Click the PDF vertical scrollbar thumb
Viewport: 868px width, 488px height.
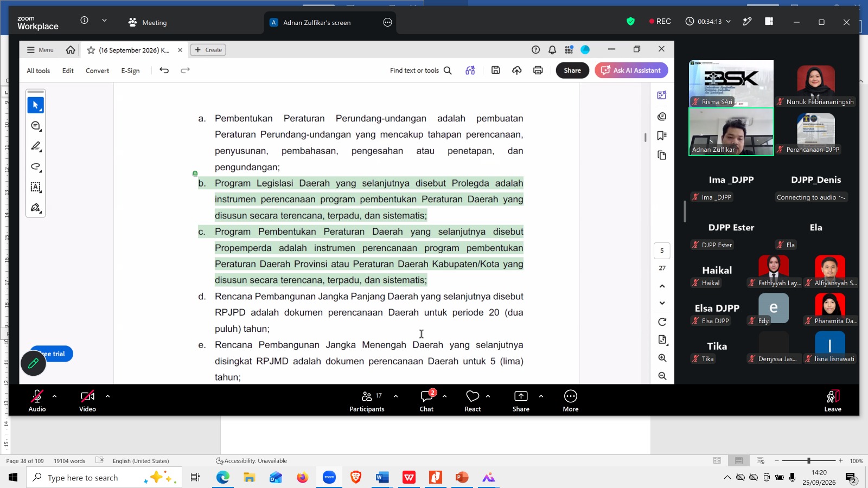tap(645, 137)
